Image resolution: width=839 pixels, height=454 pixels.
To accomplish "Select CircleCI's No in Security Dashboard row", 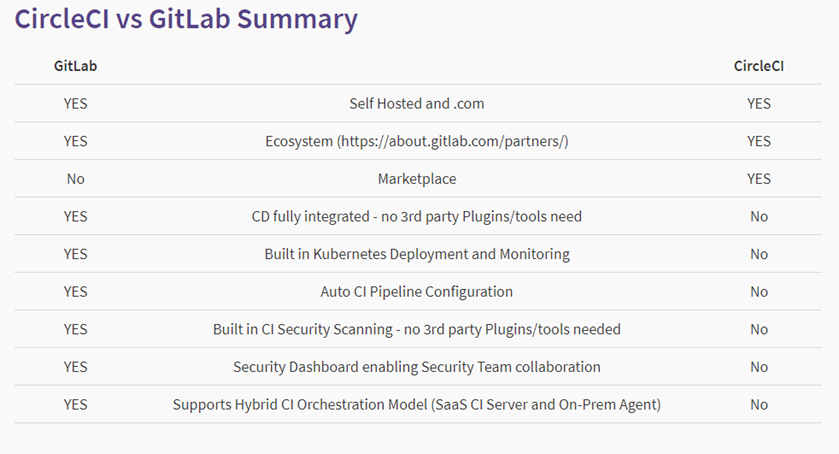I will pyautogui.click(x=758, y=367).
